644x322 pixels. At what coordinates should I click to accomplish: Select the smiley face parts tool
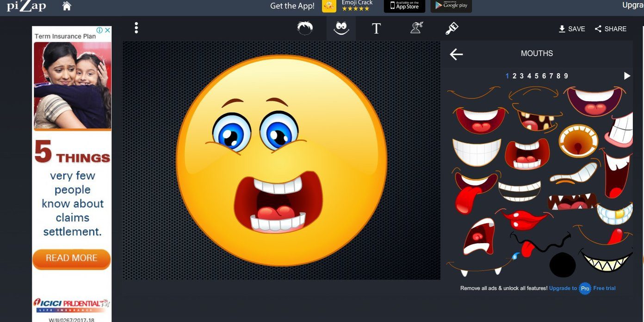[x=341, y=29]
